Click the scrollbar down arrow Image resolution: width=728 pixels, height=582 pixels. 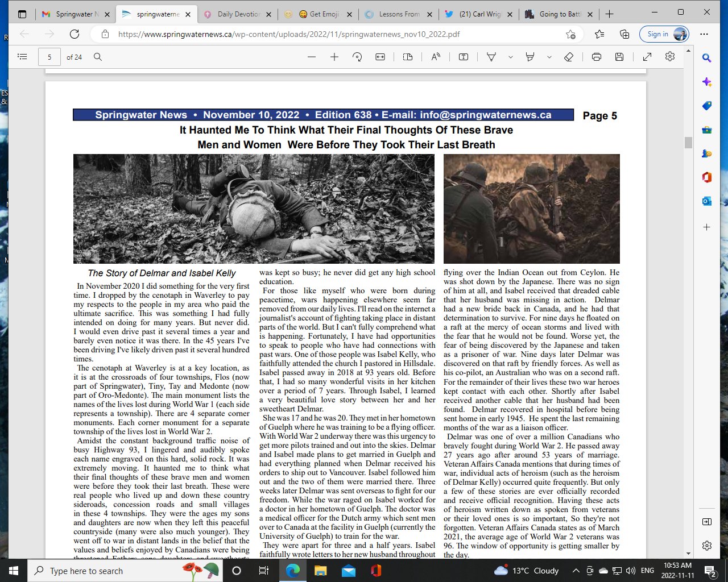point(688,554)
